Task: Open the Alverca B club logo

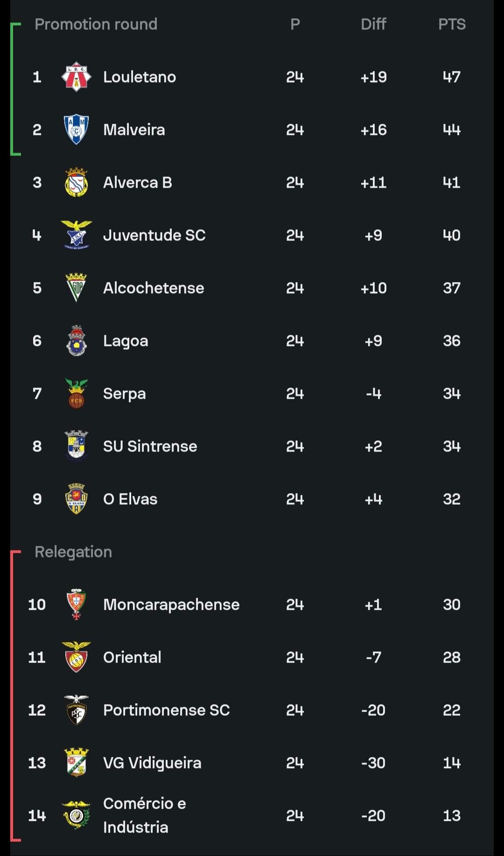Action: tap(76, 182)
